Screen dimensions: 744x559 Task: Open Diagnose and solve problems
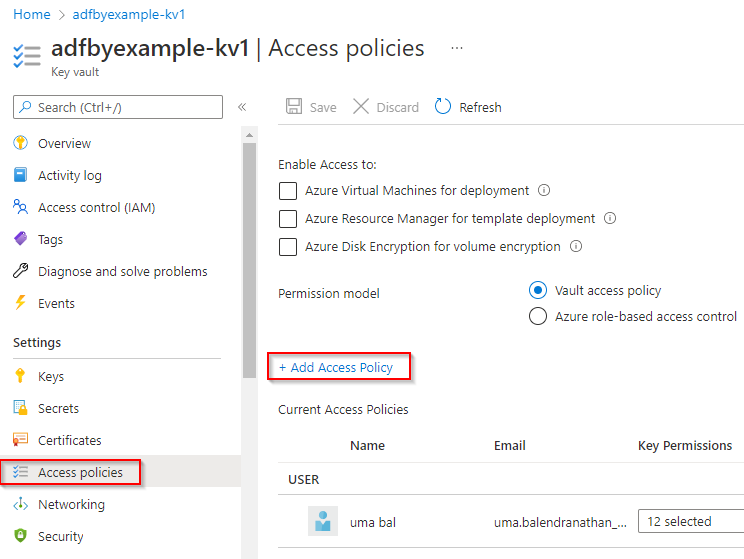121,271
